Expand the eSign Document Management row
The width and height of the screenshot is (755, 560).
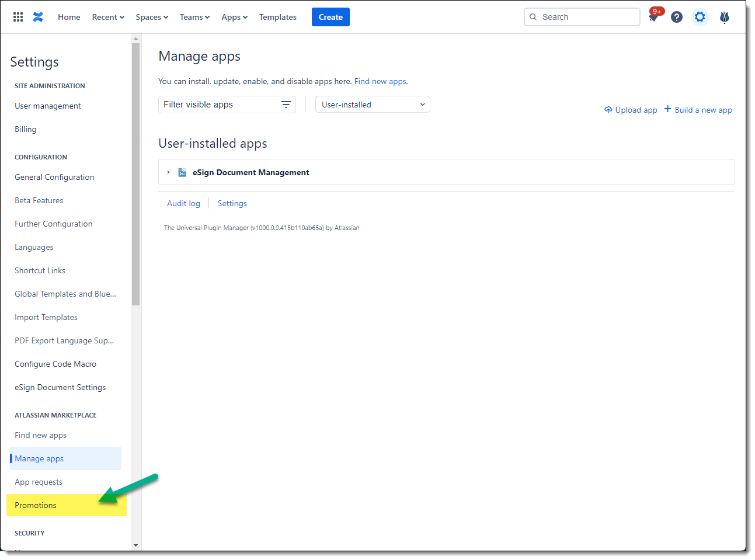[x=168, y=172]
